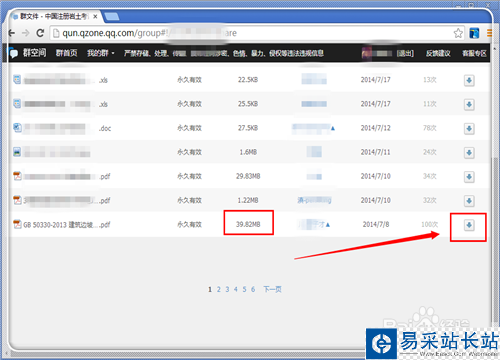Download the 25.5KB xls file
This screenshot has height=360, width=500.
tap(469, 104)
